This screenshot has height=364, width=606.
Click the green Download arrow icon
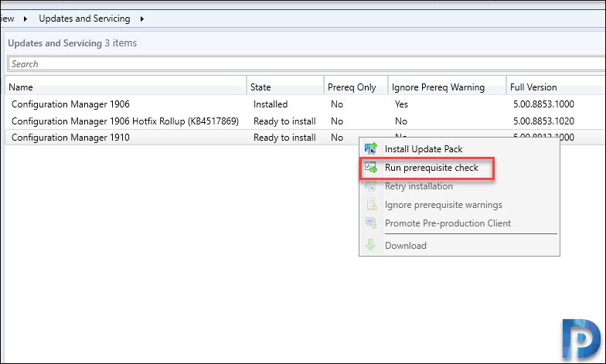point(371,246)
